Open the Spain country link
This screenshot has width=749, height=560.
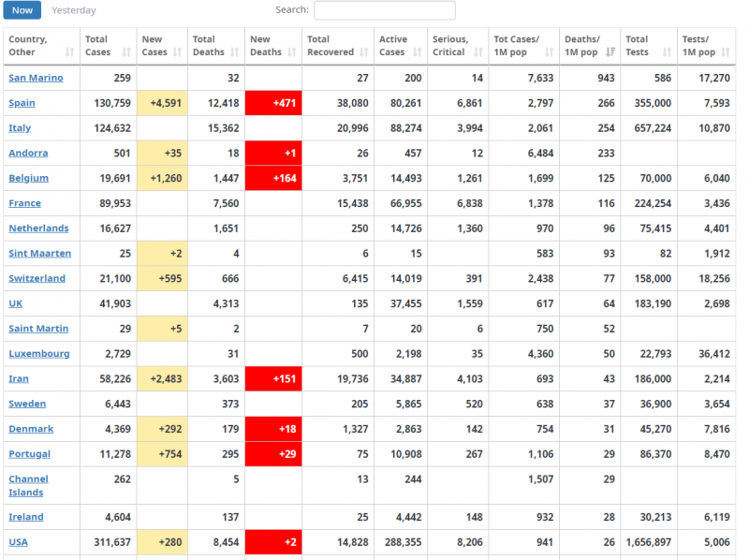[x=22, y=103]
